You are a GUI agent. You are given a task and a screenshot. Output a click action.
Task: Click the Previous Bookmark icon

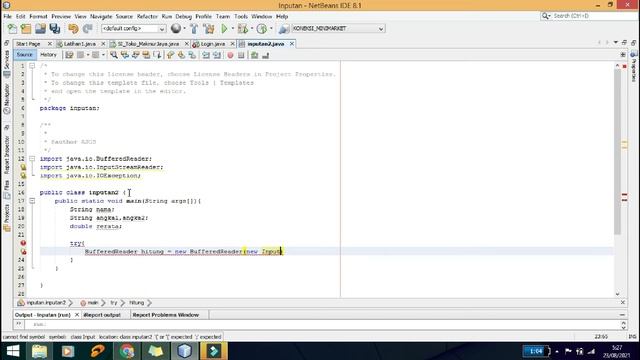pos(171,55)
